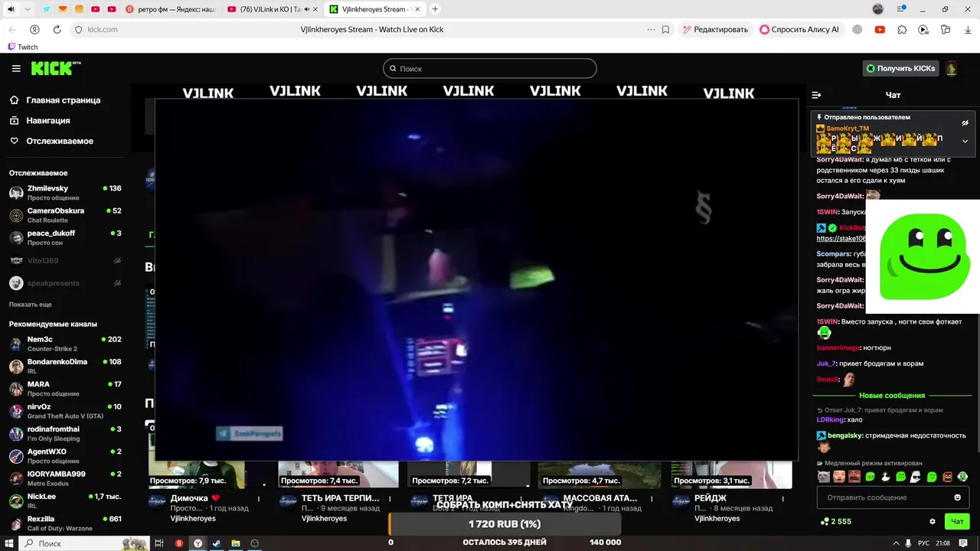Open options for ТЕТЬ ИРА video
Screen dimensions: 980x551
(x=390, y=498)
